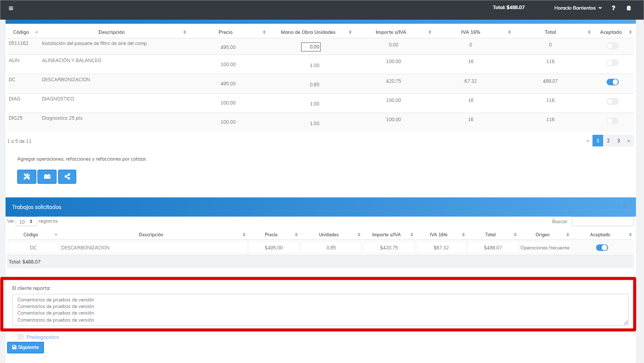The width and height of the screenshot is (644, 363).
Task: Click the Trabajos solicitados panel title
Action: coord(37,207)
